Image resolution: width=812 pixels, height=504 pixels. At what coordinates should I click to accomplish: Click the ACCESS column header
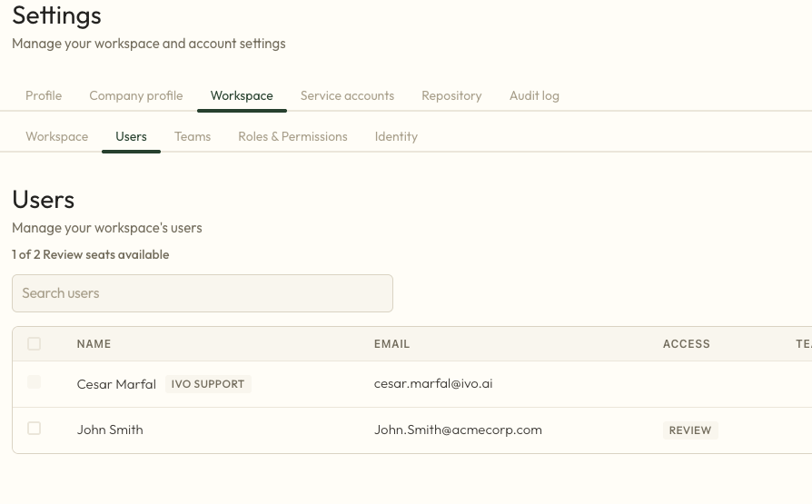tap(686, 344)
